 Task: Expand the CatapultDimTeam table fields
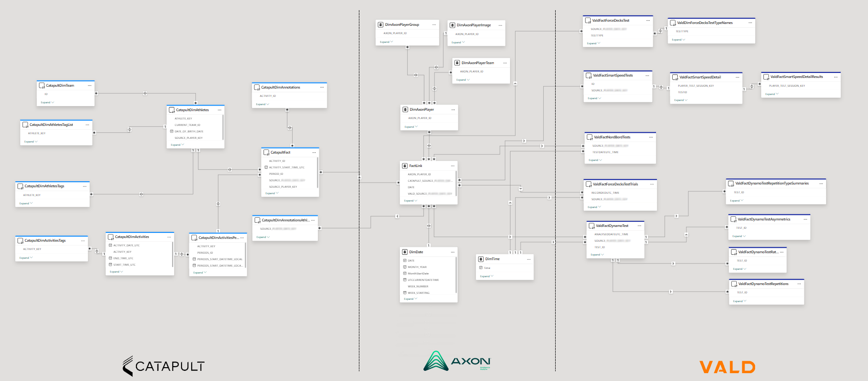[x=47, y=102]
